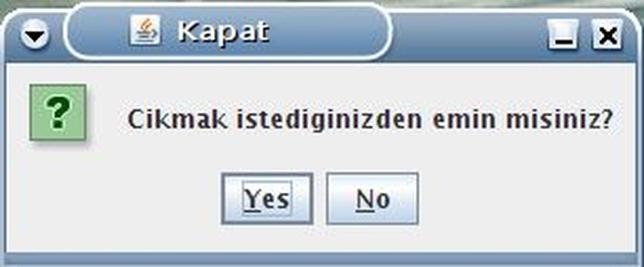Click the underlined Y in Yes
Image resolution: width=644 pixels, height=267 pixels.
(x=252, y=199)
